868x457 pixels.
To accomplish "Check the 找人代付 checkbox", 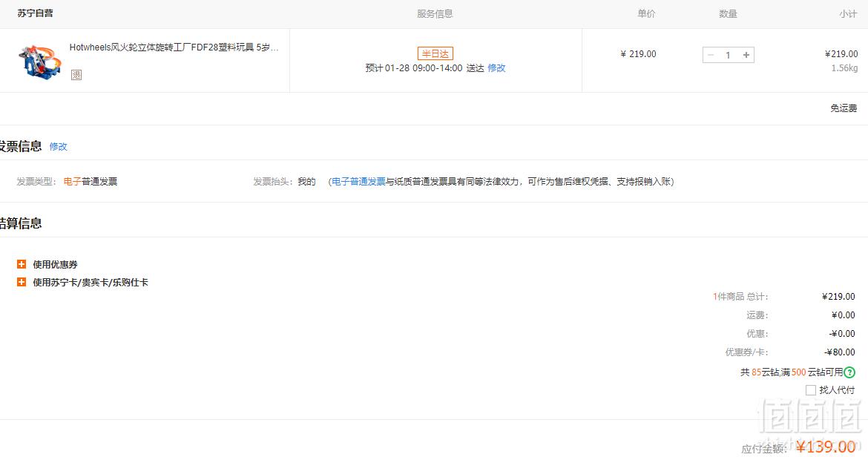I will (810, 390).
